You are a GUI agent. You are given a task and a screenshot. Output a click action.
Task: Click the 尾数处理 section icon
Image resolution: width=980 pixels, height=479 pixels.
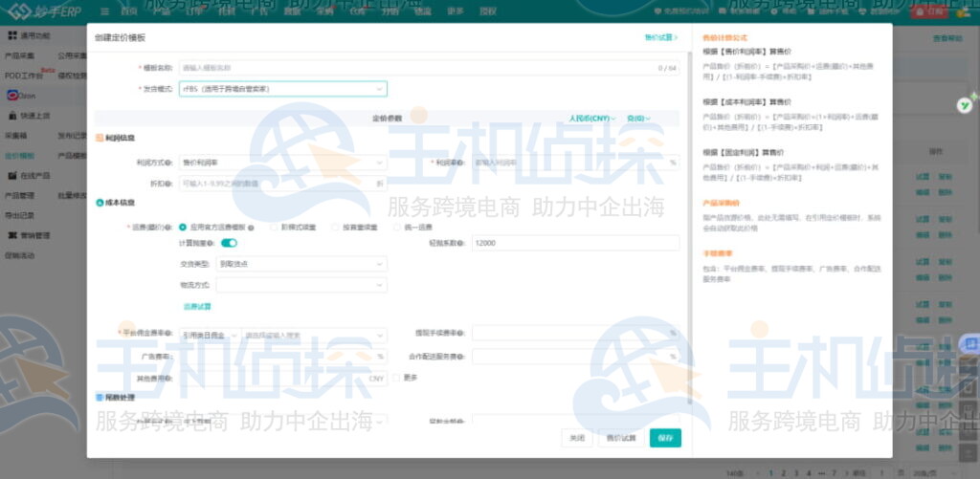click(x=100, y=397)
